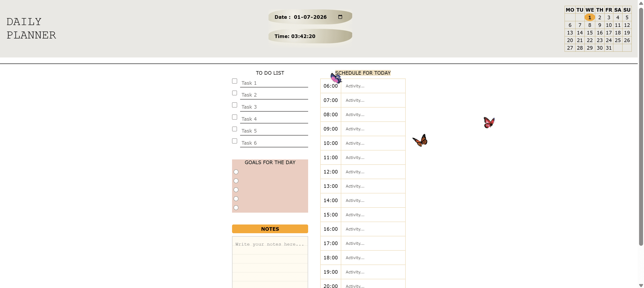
Task: Select the first goal radio button
Action: (x=236, y=172)
